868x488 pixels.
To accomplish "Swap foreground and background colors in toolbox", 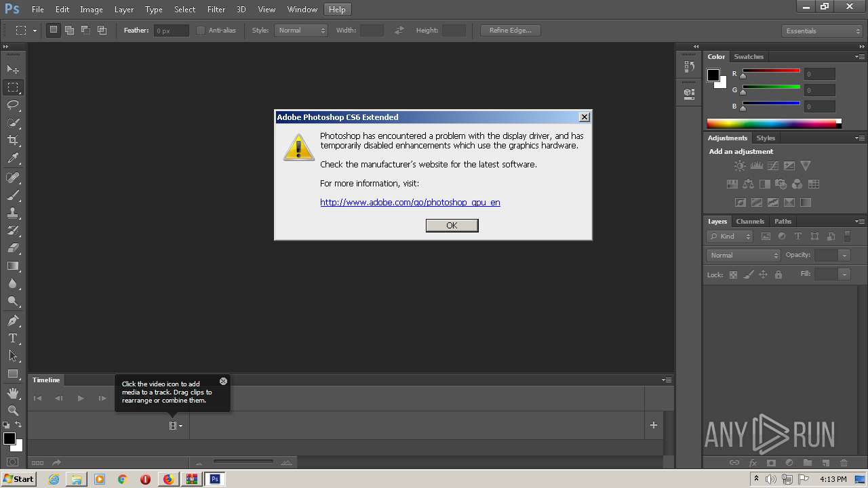I will tap(18, 425).
